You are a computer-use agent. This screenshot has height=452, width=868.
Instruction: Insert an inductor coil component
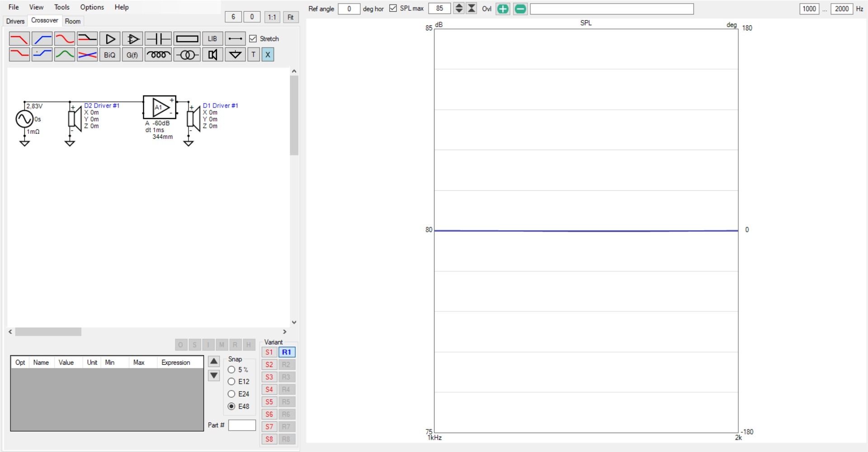click(158, 55)
